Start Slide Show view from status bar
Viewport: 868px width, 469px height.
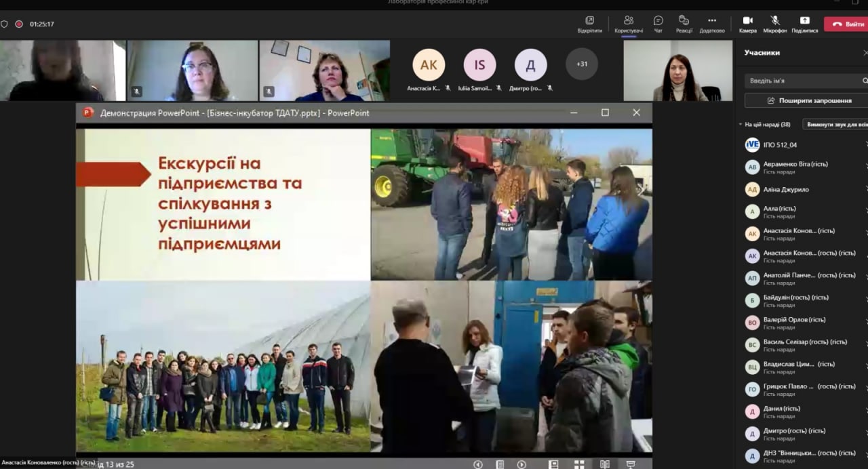click(x=631, y=464)
